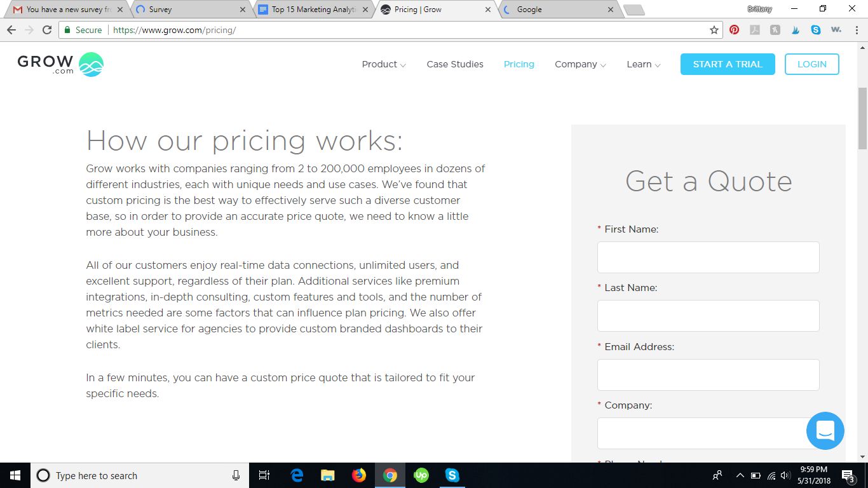The image size is (868, 488).
Task: Select the Pricing nav link
Action: [x=519, y=64]
